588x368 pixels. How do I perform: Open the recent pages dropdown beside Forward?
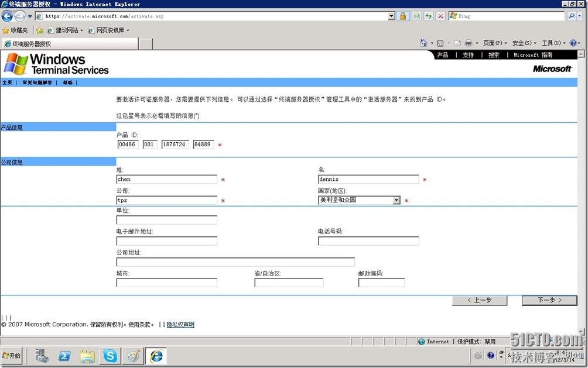30,16
